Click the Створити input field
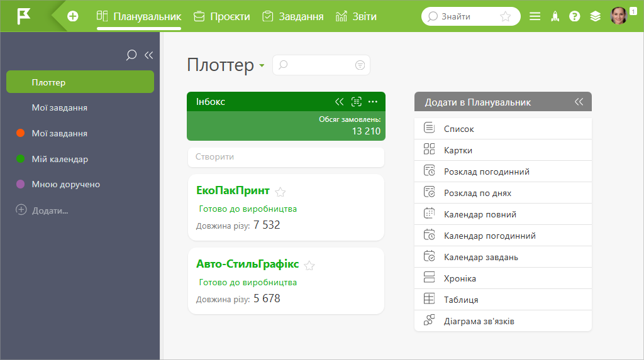644x360 pixels. (x=286, y=157)
